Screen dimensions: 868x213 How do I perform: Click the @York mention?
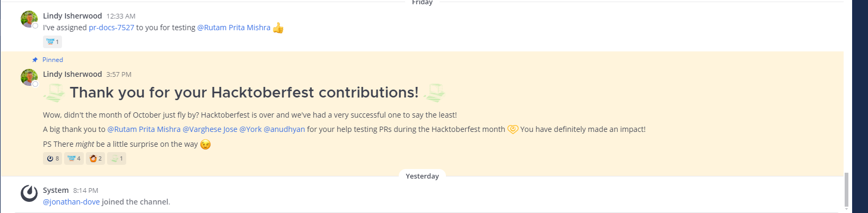(250, 129)
